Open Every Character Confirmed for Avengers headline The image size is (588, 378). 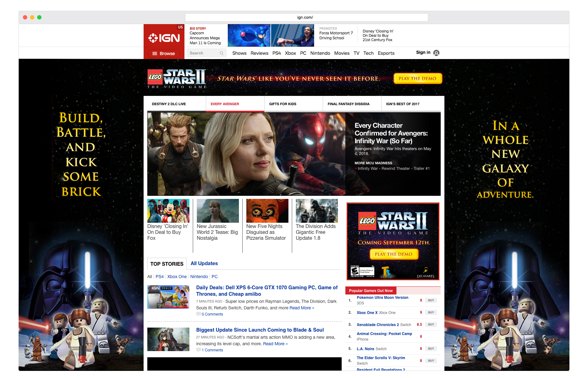point(391,133)
